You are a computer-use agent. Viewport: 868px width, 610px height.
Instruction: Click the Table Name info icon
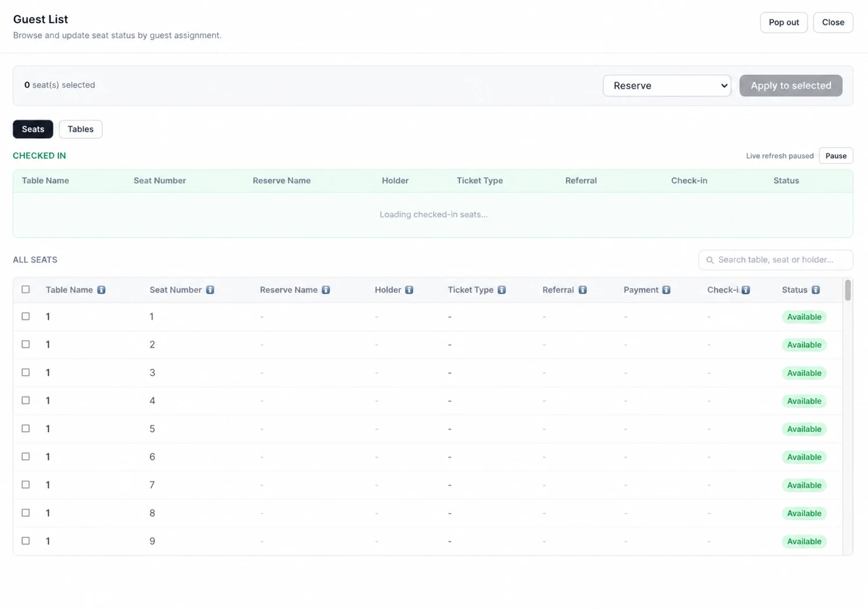tap(102, 290)
